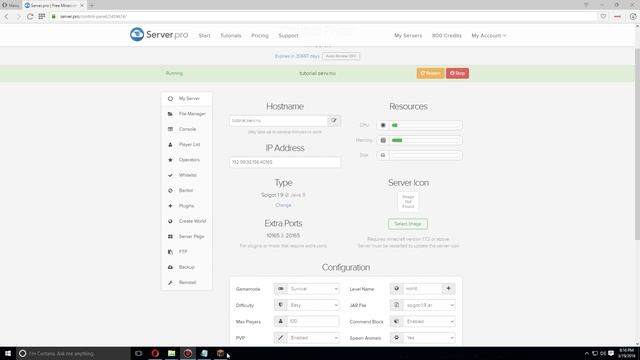Open the JAR File dropdown
The image size is (640, 360).
coord(429,305)
